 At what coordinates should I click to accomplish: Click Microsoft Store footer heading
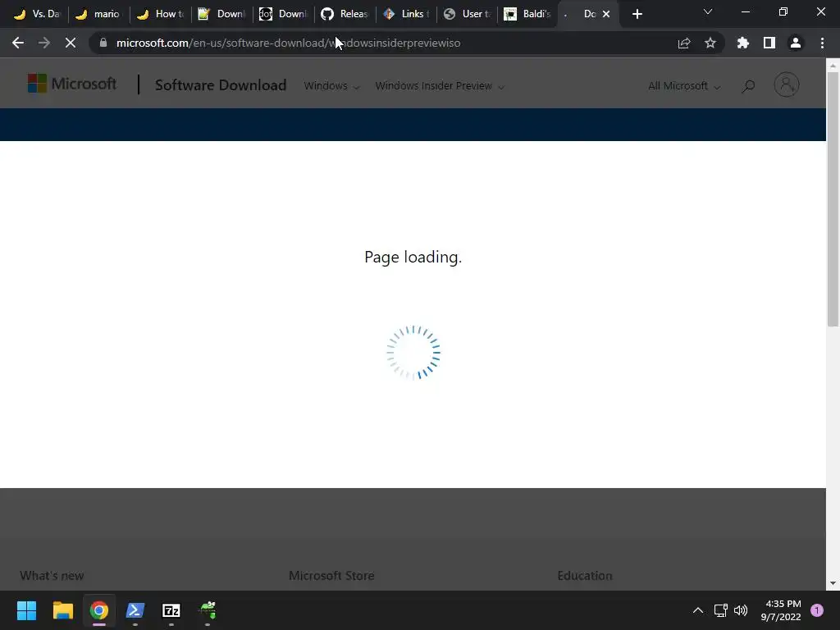(331, 575)
